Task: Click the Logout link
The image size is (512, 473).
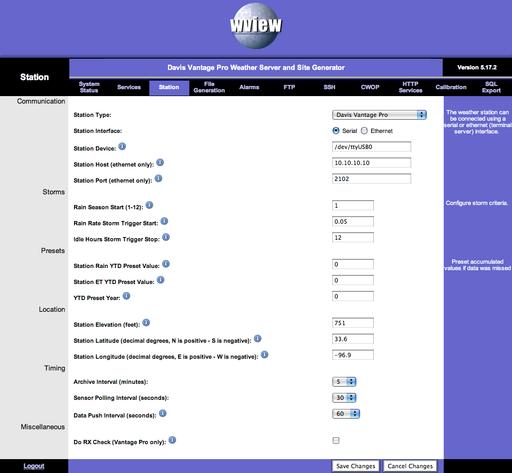Action: tap(34, 466)
